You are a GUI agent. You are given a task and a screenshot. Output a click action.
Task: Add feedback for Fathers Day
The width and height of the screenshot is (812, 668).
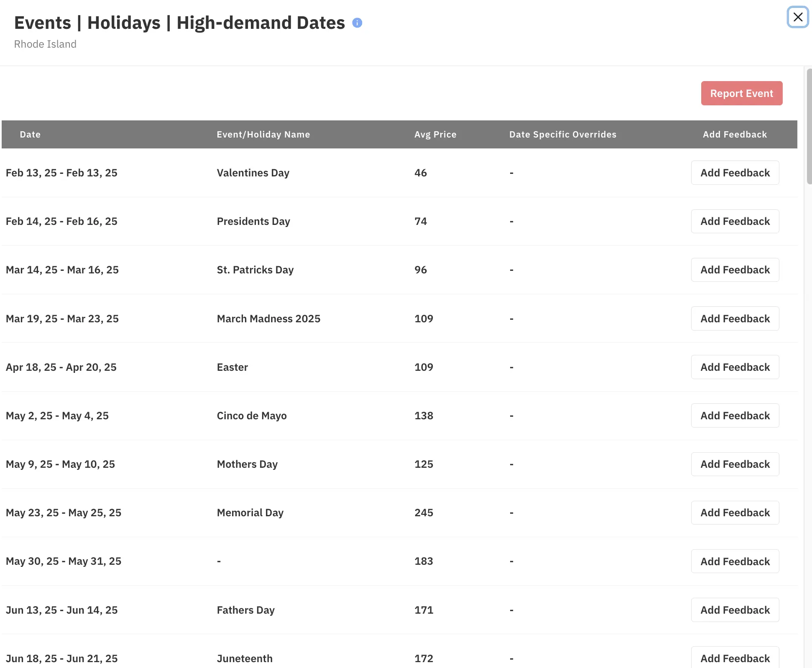coord(735,610)
